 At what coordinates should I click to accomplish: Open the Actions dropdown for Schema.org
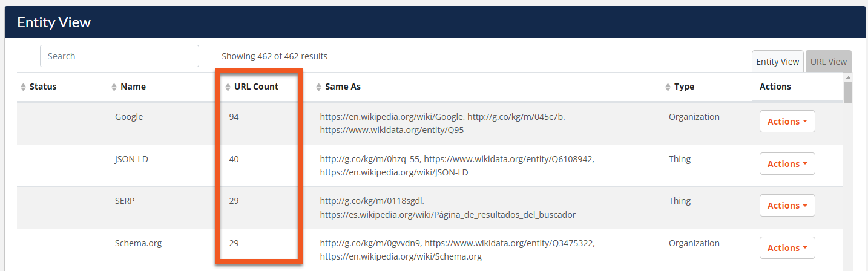(x=787, y=248)
